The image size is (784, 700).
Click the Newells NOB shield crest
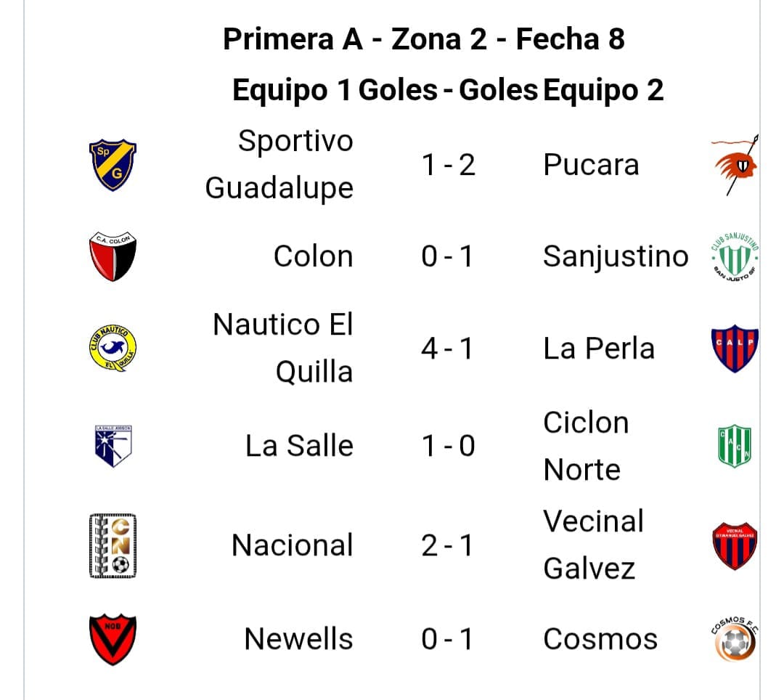113,639
